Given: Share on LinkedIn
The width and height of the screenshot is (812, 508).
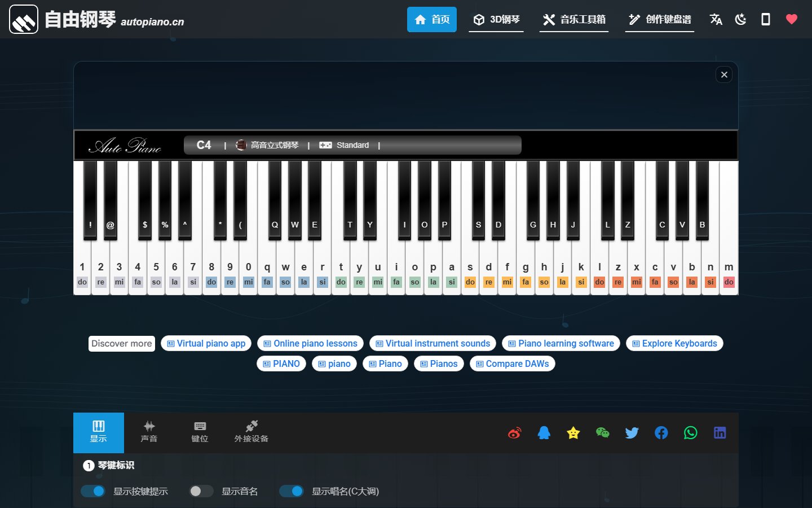Looking at the screenshot, I should point(720,433).
